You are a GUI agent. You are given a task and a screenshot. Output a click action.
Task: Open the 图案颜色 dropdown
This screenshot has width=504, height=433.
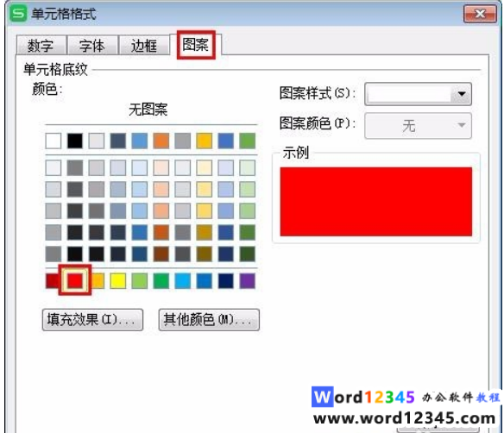418,126
